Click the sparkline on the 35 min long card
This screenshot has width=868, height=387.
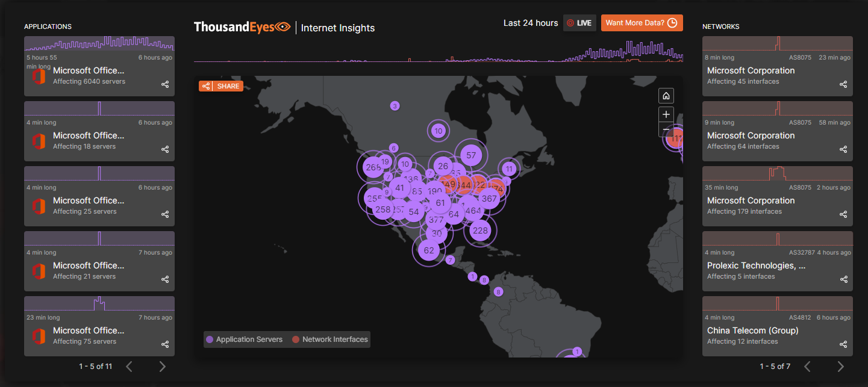point(778,173)
